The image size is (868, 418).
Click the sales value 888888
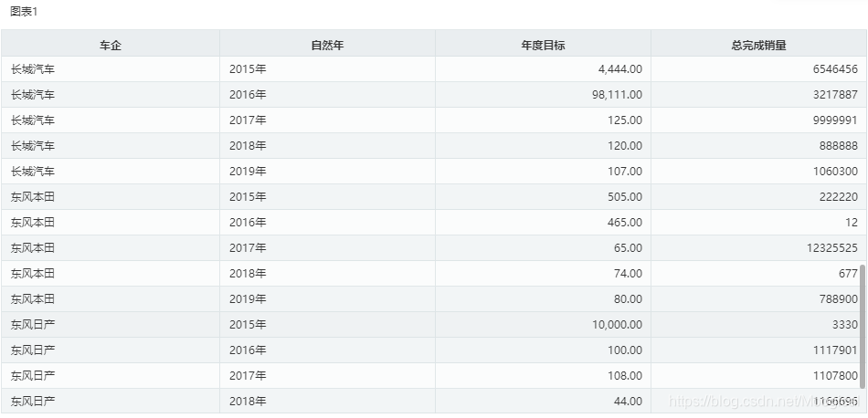(839, 146)
